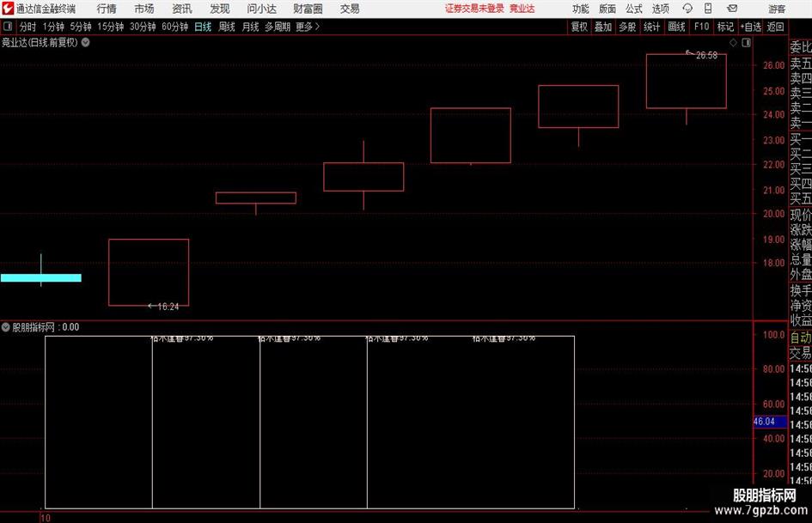Expand the 更多 periods chevron
The width and height of the screenshot is (812, 523).
(317, 27)
